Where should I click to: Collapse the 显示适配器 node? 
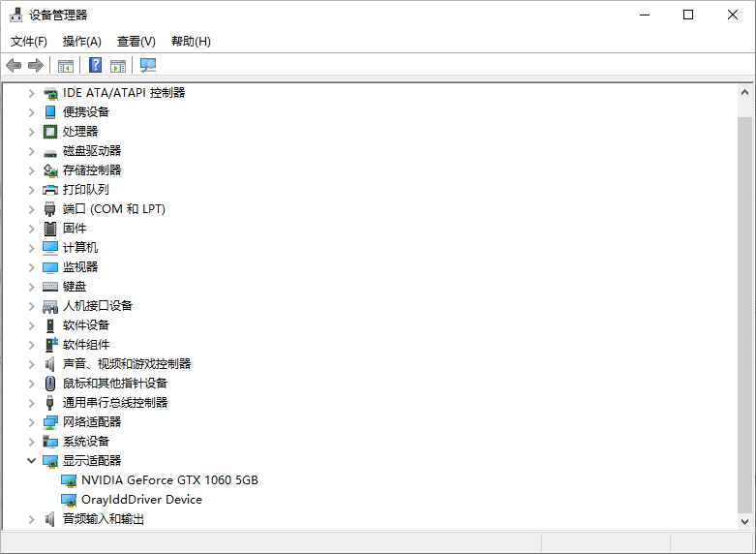tap(31, 461)
